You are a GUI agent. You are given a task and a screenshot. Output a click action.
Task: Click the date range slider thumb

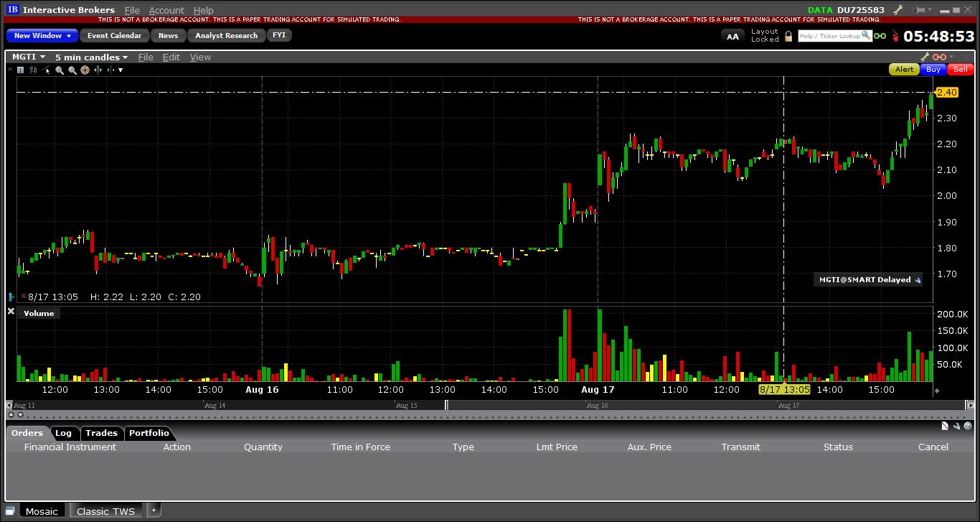click(446, 405)
